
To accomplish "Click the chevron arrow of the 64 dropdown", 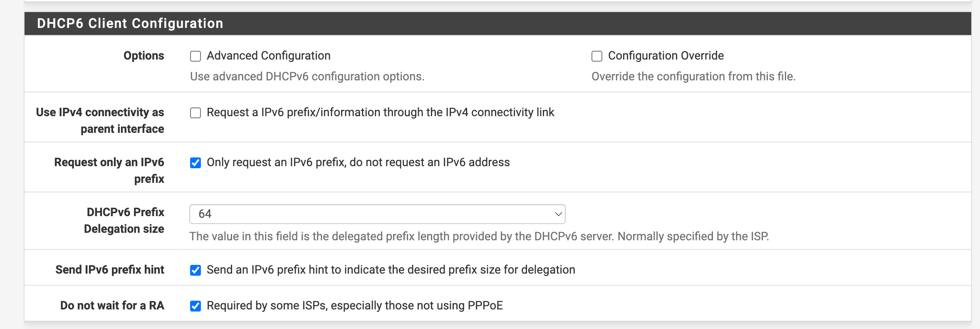I will 558,214.
